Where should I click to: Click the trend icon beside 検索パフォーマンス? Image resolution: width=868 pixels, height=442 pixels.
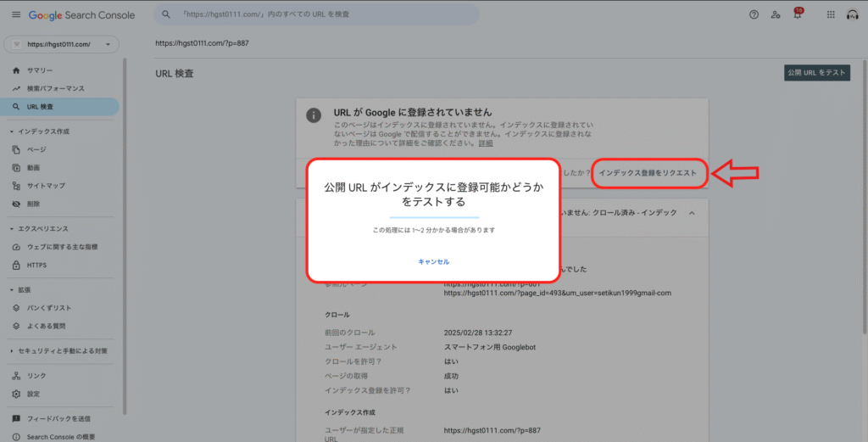tap(16, 88)
